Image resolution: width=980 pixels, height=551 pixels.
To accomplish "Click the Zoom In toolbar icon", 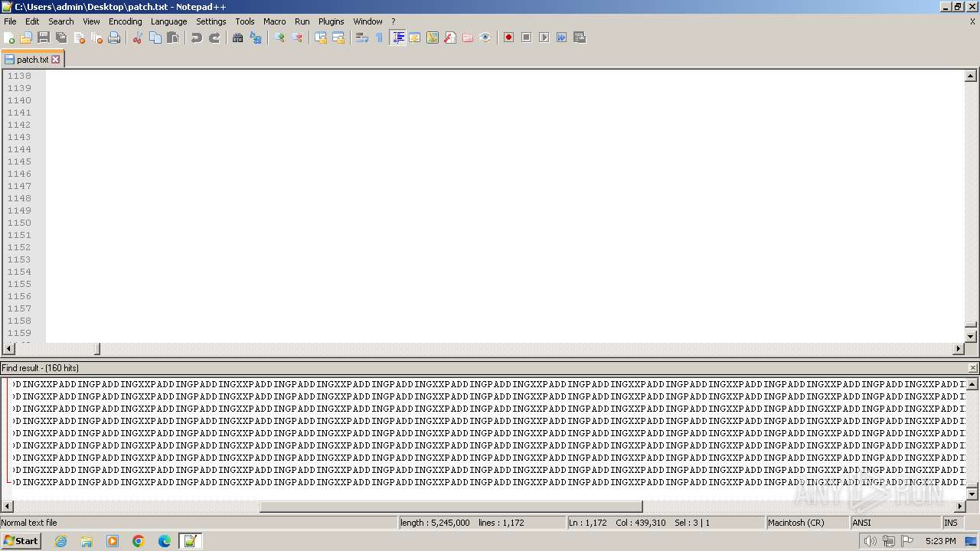I will tap(279, 37).
